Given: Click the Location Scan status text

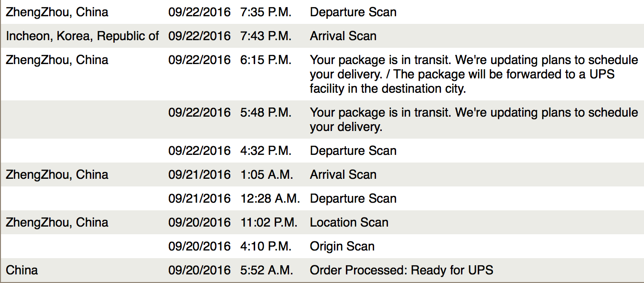Looking at the screenshot, I should (349, 223).
